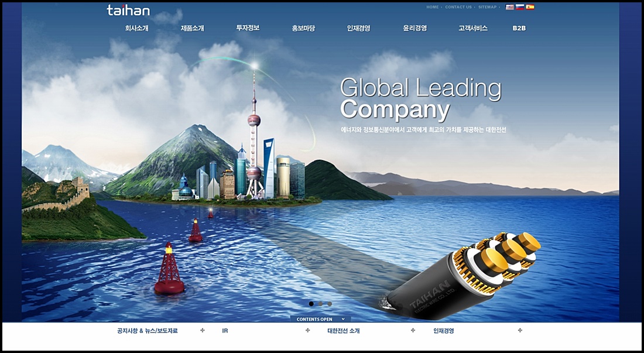This screenshot has height=353, width=644.
Task: Open the 회사소개 menu
Action: tap(137, 28)
